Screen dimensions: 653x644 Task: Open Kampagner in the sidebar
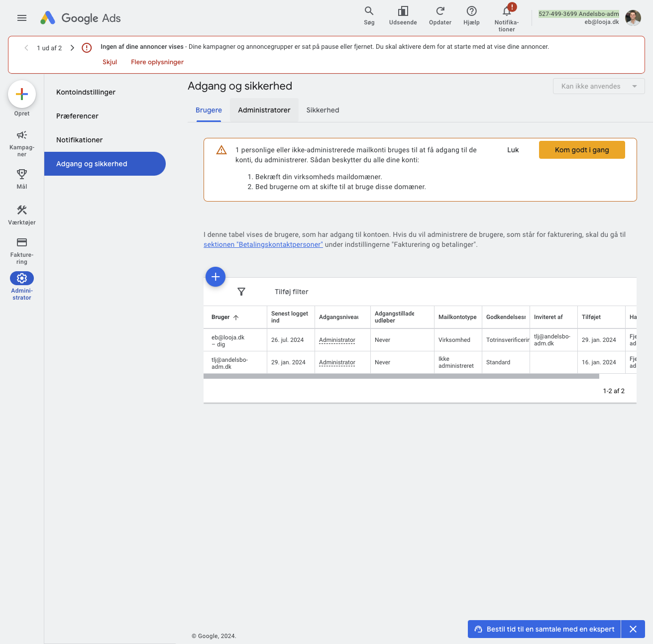(22, 143)
